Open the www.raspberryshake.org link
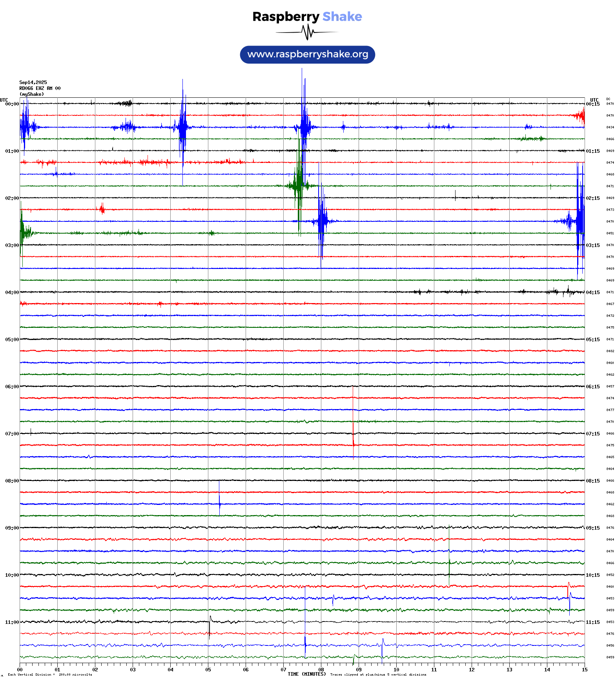 pos(308,55)
